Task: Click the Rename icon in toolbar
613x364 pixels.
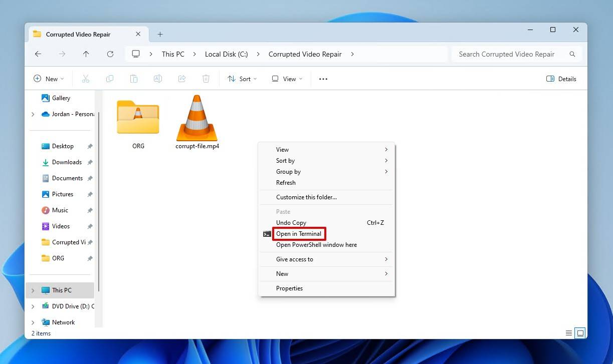Action: click(x=158, y=79)
